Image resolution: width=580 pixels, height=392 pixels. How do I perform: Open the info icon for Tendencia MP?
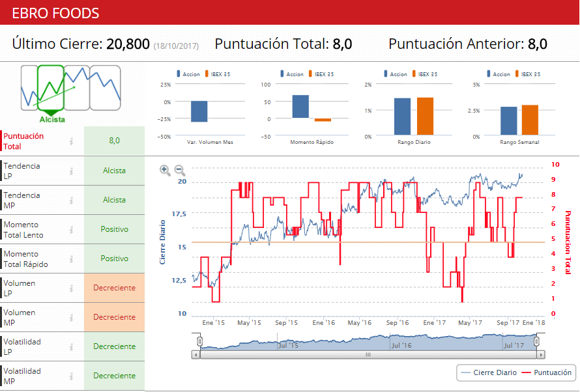pyautogui.click(x=72, y=201)
